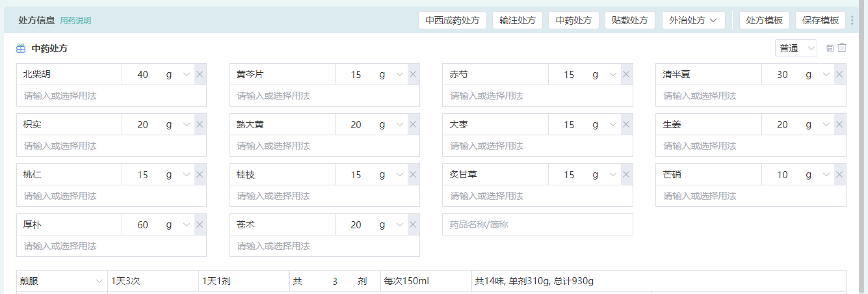Screen dimensions: 868x294
Task: Click the 药品名称/简称 input field
Action: click(x=537, y=225)
